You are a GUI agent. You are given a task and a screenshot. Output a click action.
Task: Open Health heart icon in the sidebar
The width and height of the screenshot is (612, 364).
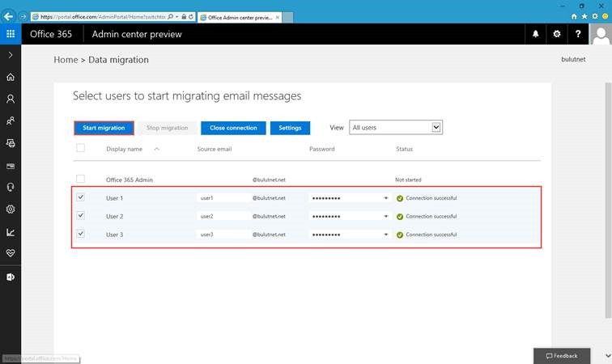tap(11, 253)
